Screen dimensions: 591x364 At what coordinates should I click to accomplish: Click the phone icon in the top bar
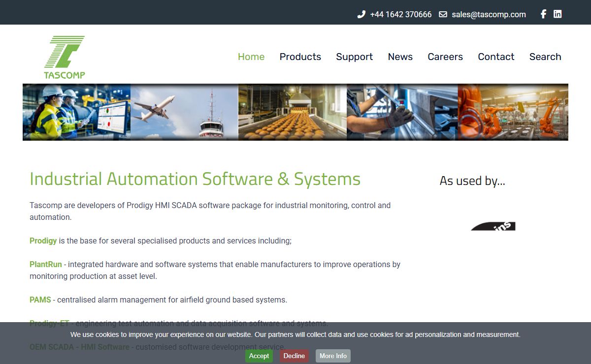(x=361, y=14)
